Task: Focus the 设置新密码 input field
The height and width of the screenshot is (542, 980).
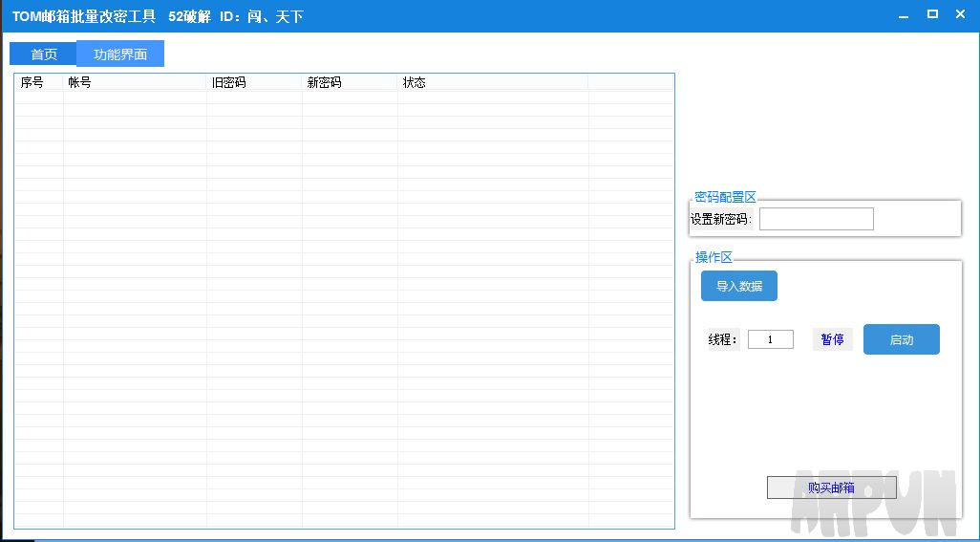Action: (x=817, y=219)
